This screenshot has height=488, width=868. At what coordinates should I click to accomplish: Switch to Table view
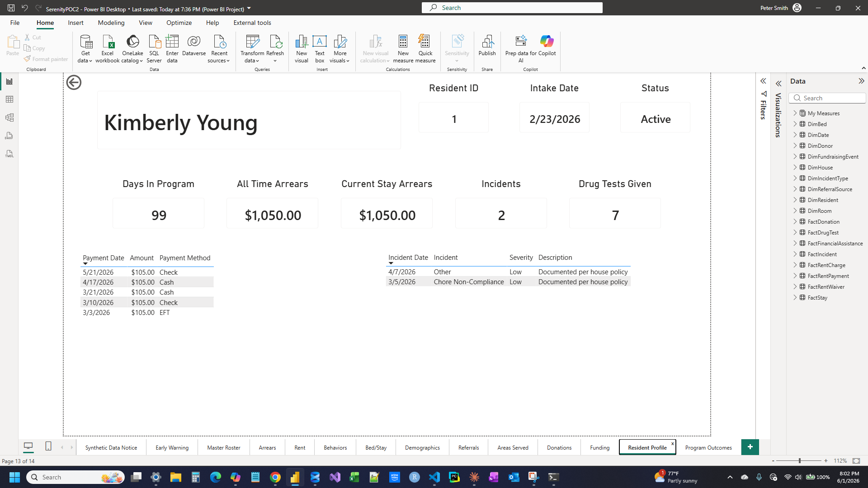pos(9,99)
